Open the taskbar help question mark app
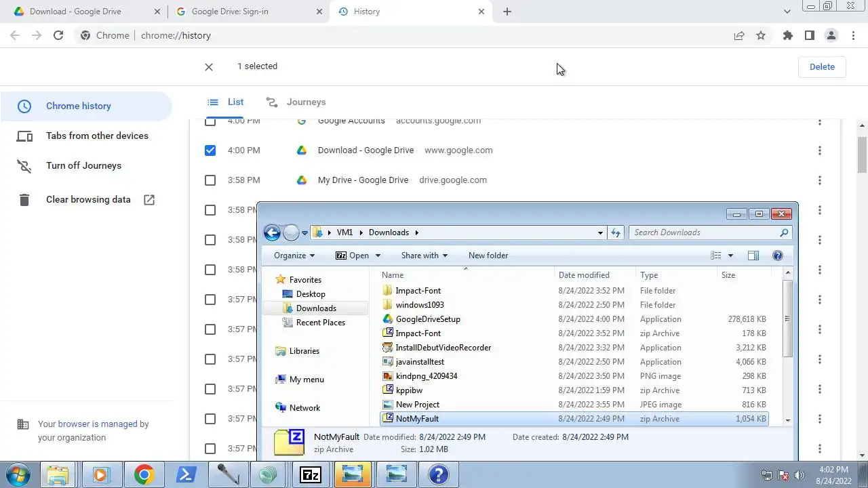The image size is (868, 488). coord(438,474)
